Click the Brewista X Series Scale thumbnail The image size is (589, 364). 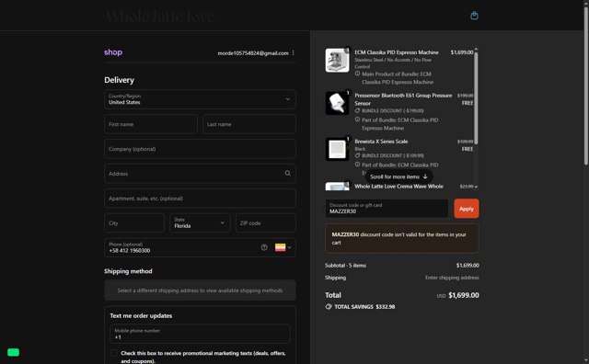(x=337, y=149)
